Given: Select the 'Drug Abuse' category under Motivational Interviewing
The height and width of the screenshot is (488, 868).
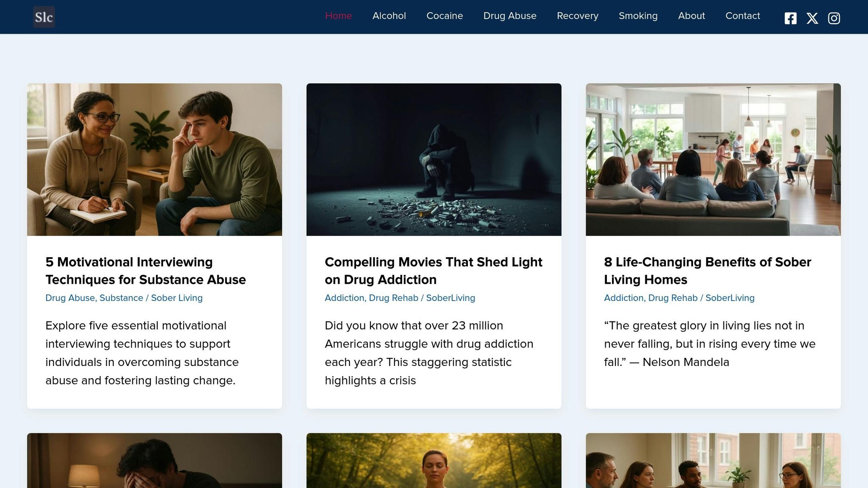Looking at the screenshot, I should 70,298.
